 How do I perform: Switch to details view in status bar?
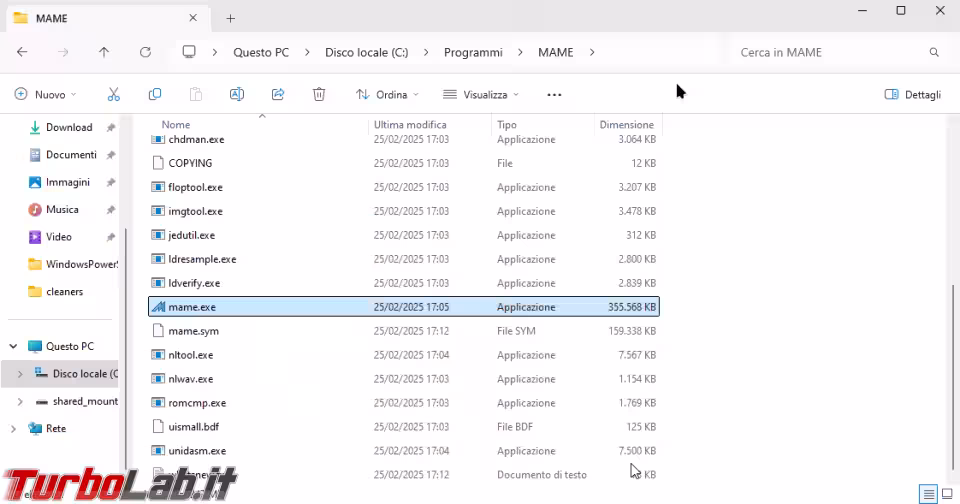tap(928, 494)
